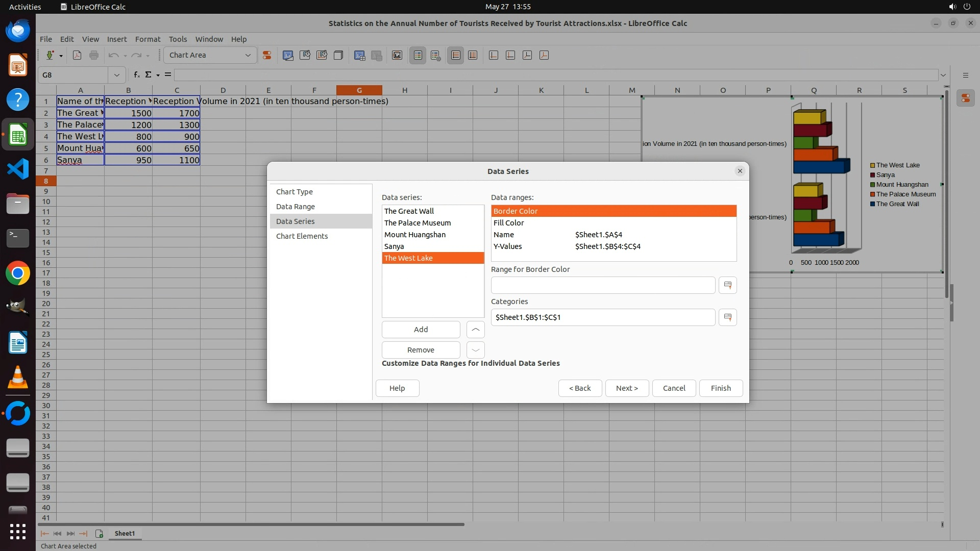
Task: Remove the selected data series
Action: pyautogui.click(x=421, y=350)
